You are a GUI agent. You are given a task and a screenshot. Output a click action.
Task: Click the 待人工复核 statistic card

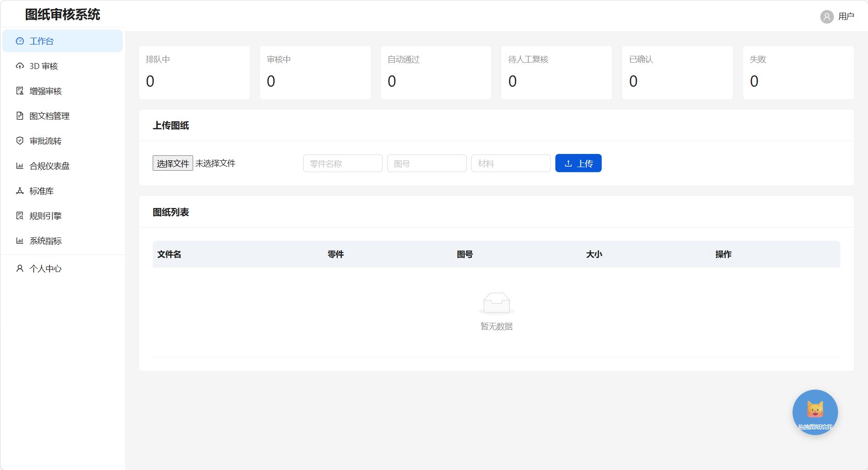pyautogui.click(x=557, y=73)
